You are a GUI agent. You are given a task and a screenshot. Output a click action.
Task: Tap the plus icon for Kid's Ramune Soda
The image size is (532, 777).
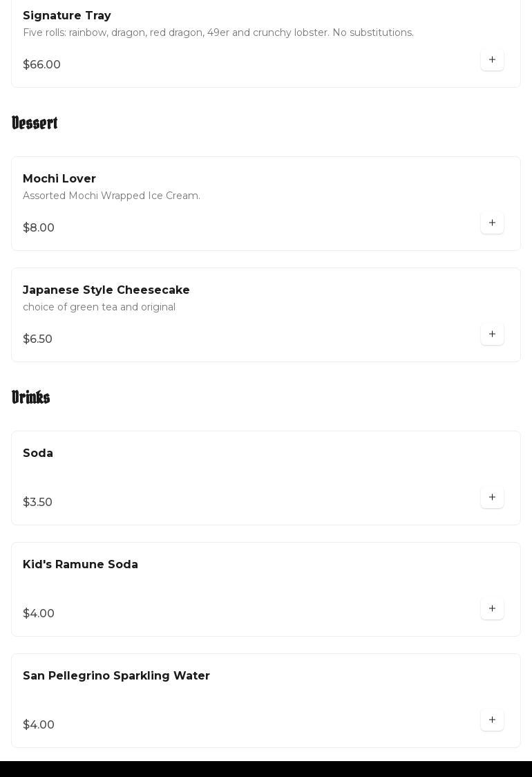coord(492,609)
